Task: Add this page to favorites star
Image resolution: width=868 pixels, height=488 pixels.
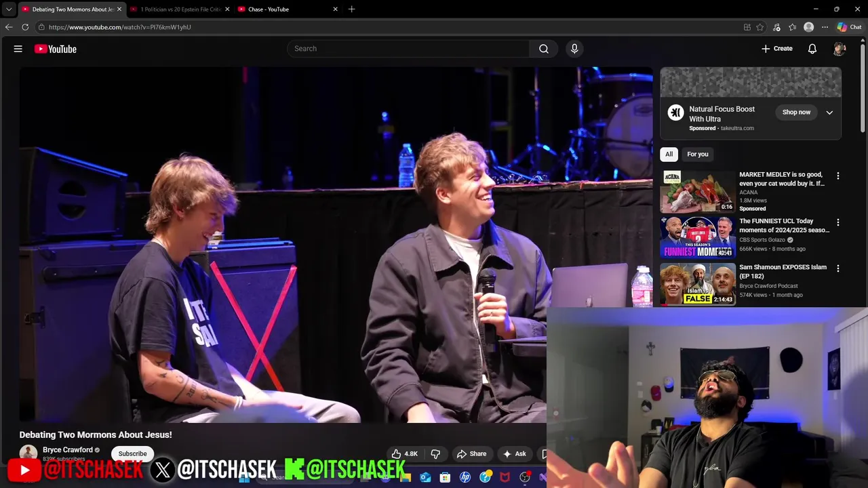Action: coord(760,27)
